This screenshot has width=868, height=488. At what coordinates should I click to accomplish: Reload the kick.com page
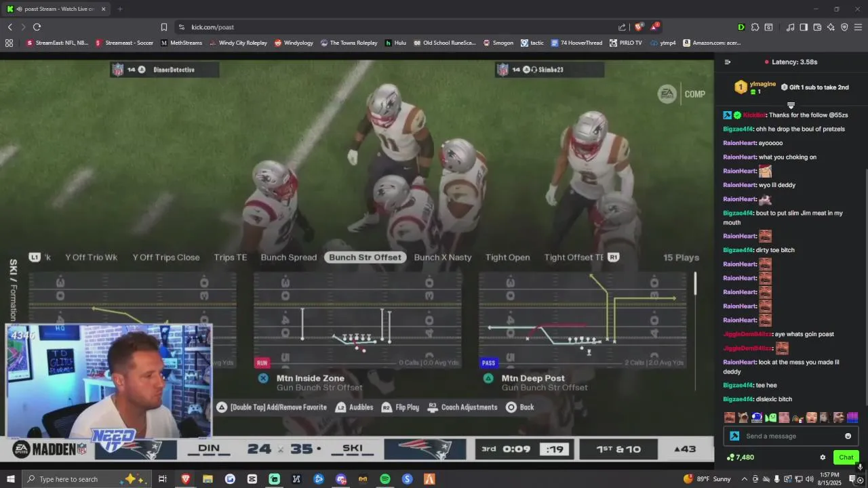[x=37, y=27]
